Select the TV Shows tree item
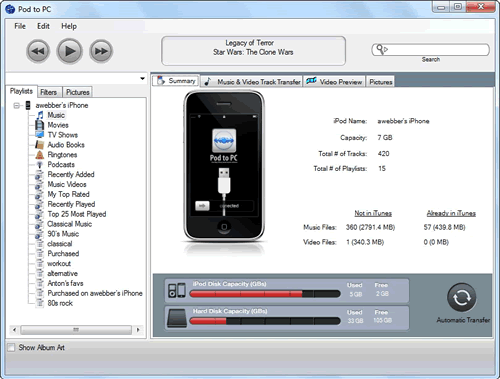Image resolution: width=500 pixels, height=379 pixels. point(63,135)
